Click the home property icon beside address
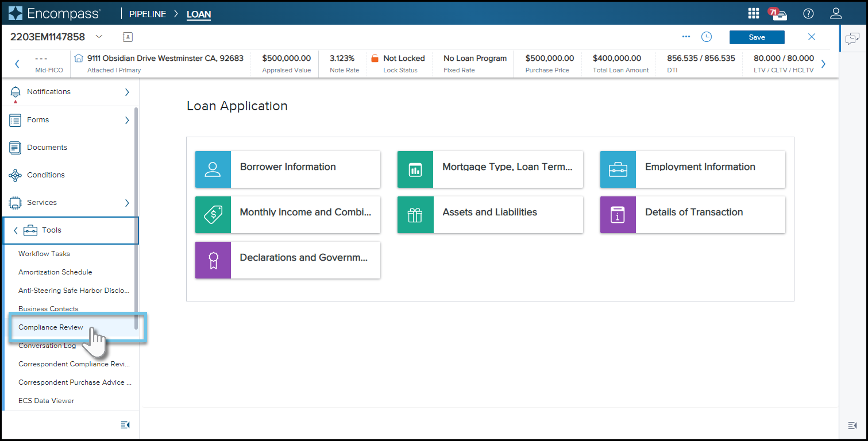868x441 pixels. point(79,58)
